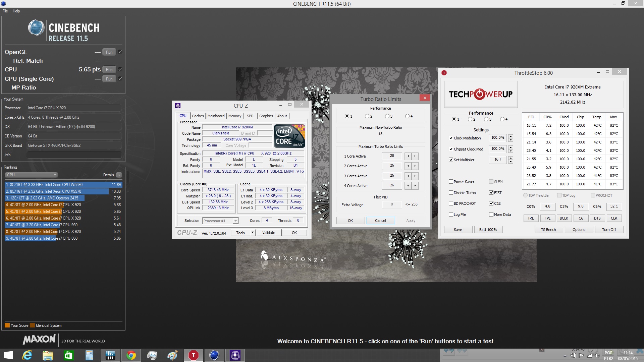Screen dimensions: 644x362
Task: Show hidden system tray icons
Action: point(565,356)
